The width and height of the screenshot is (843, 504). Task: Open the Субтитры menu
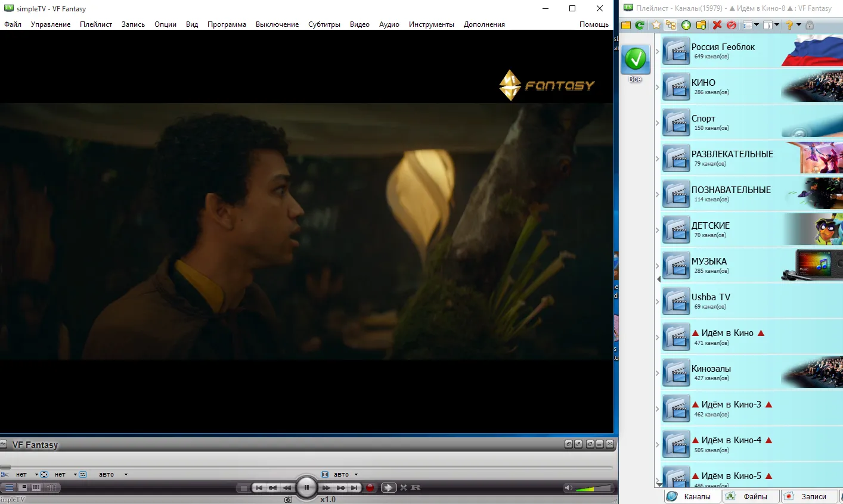(324, 24)
